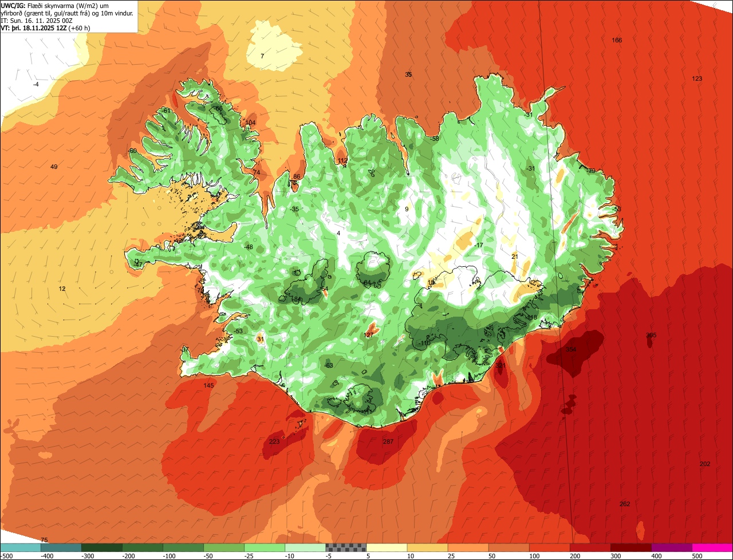Click the map value 75 near legend
733x560 pixels.
[x=45, y=540]
